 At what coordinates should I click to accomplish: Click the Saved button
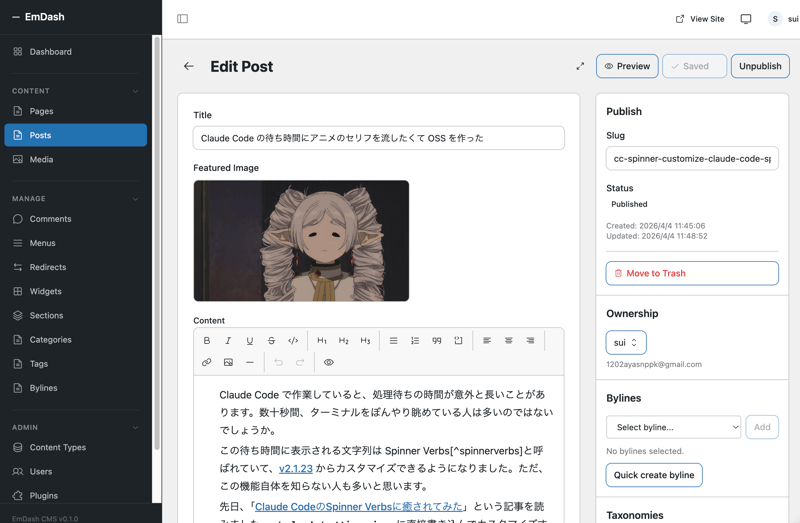694,66
